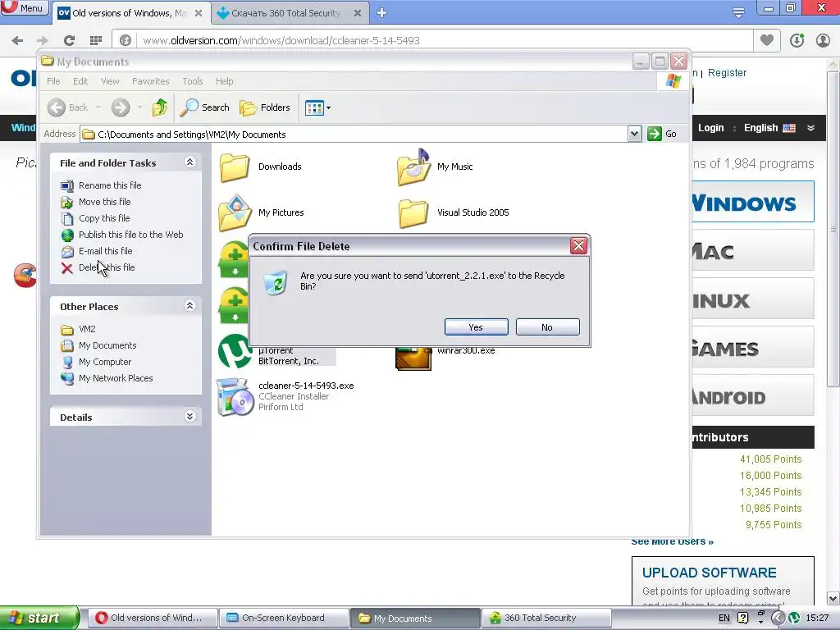Switch to 360 Total Security taskbar item
This screenshot has width=840, height=630.
546,618
